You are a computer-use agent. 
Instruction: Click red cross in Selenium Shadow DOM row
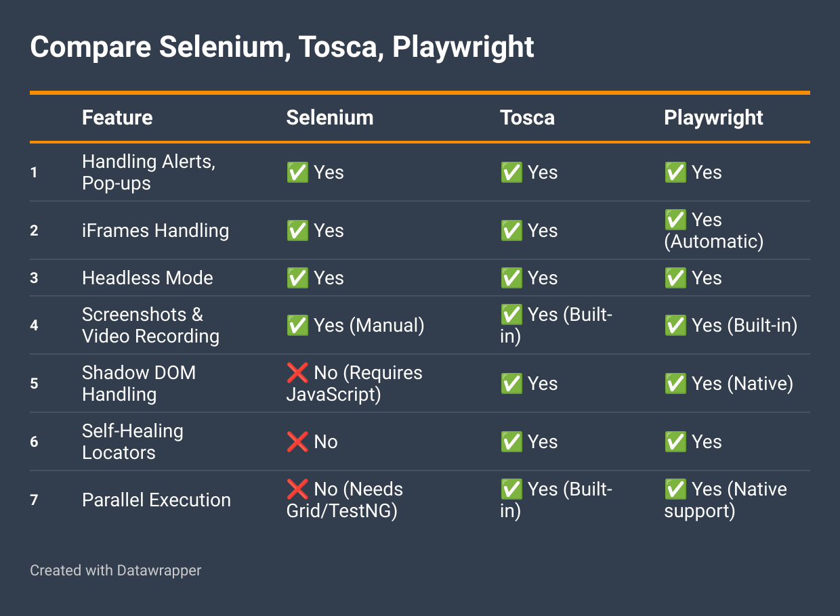[297, 373]
